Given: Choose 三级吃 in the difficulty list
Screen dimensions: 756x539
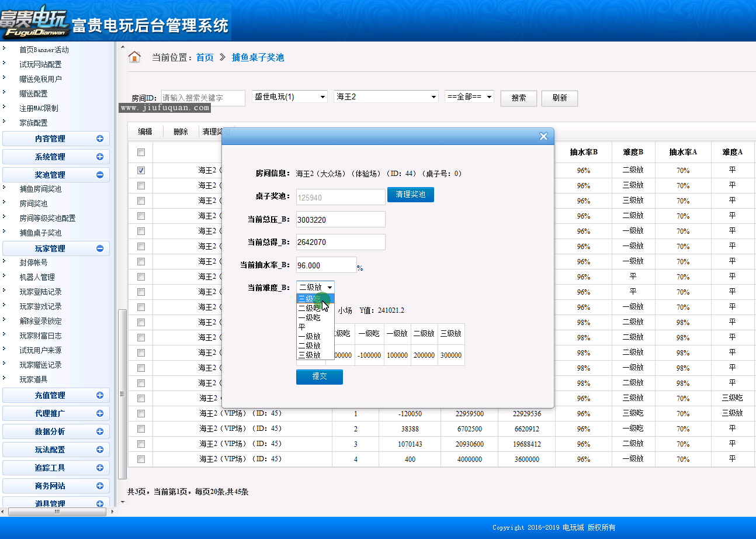Looking at the screenshot, I should (x=315, y=299).
